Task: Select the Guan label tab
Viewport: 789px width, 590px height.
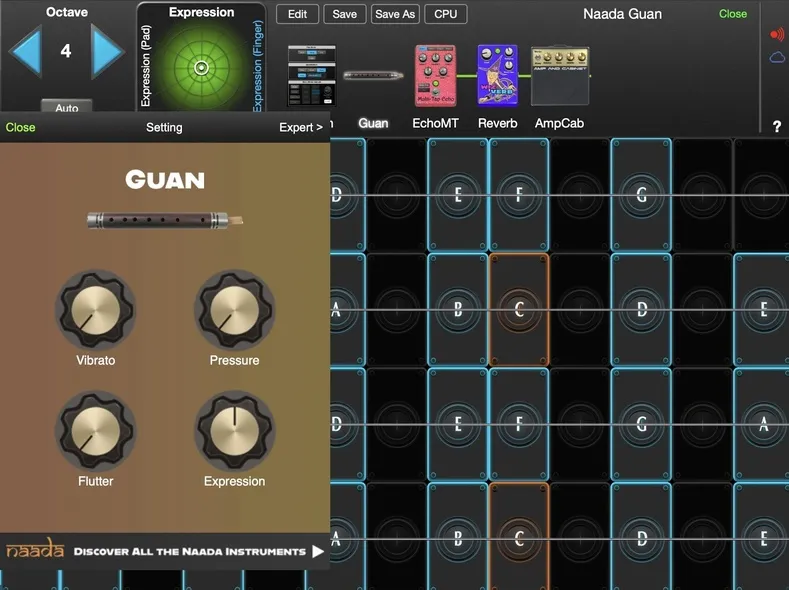Action: [373, 123]
